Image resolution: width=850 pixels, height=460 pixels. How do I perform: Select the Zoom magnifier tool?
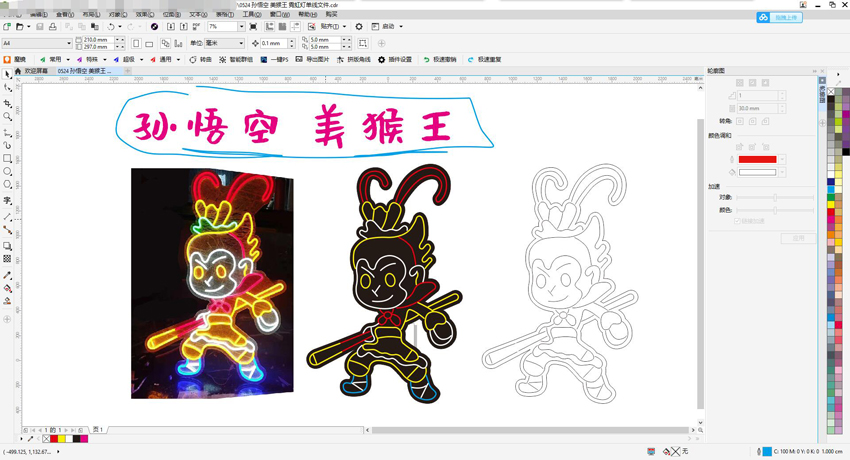7,116
